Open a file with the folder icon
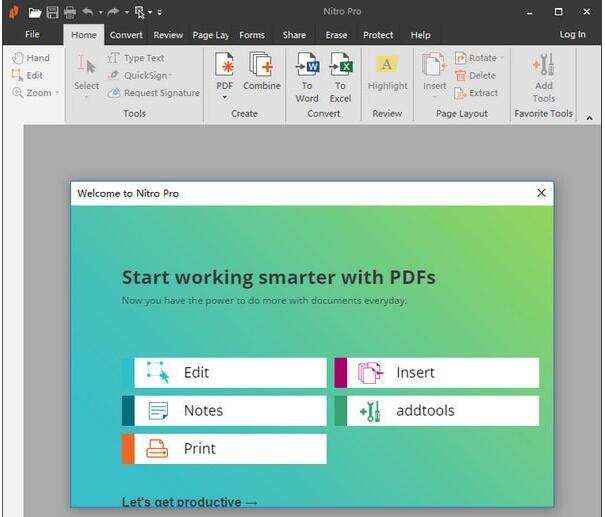 35,13
